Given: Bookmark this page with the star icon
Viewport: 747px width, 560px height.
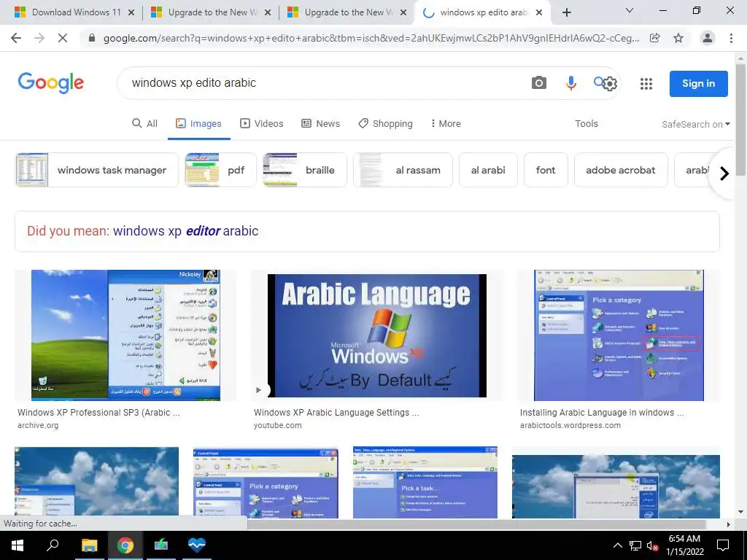Looking at the screenshot, I should click(678, 38).
